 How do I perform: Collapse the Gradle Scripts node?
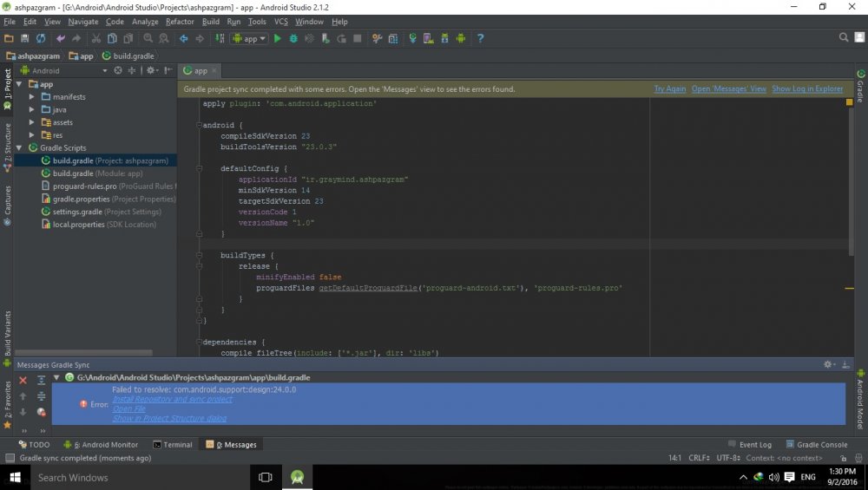click(20, 148)
